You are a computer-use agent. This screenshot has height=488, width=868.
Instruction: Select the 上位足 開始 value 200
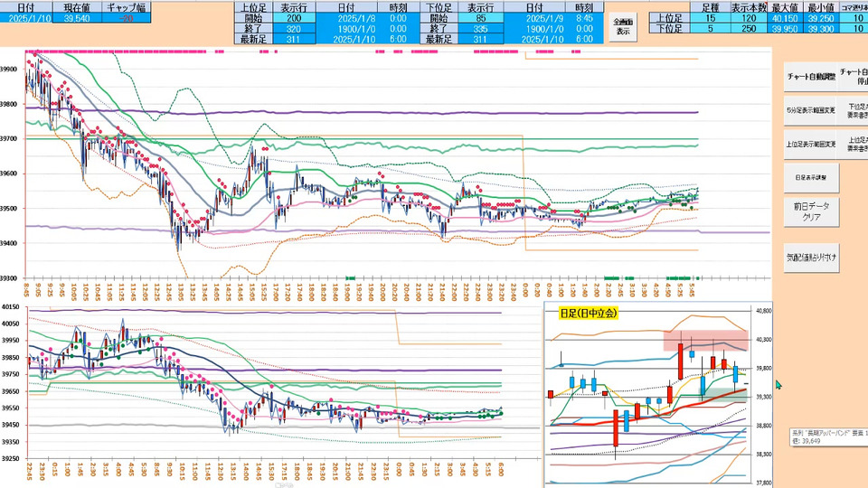pos(294,17)
